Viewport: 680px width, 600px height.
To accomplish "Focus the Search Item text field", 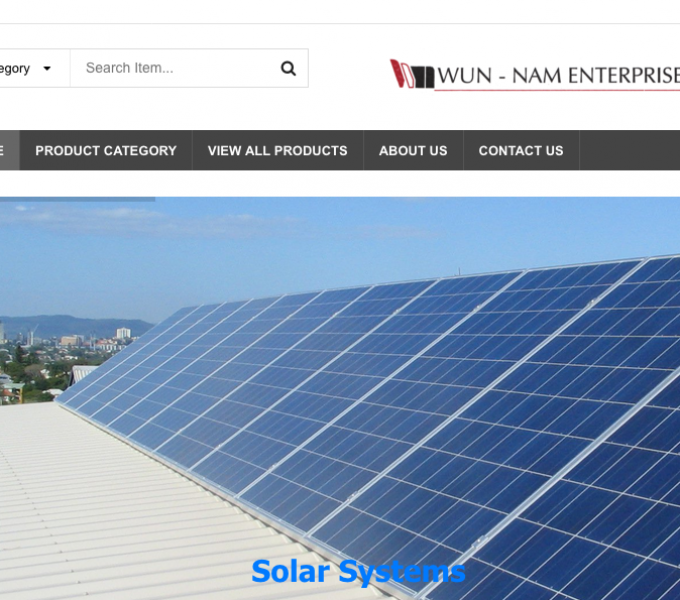I will (x=189, y=68).
